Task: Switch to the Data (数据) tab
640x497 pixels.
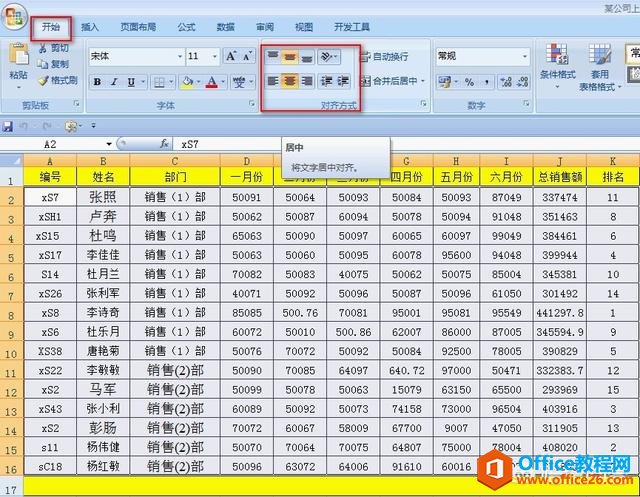Action: click(225, 27)
